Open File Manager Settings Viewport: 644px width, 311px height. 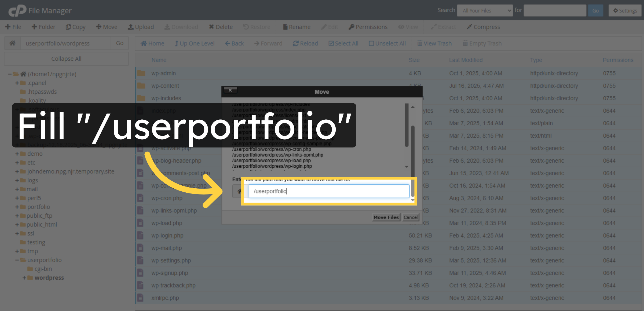625,10
